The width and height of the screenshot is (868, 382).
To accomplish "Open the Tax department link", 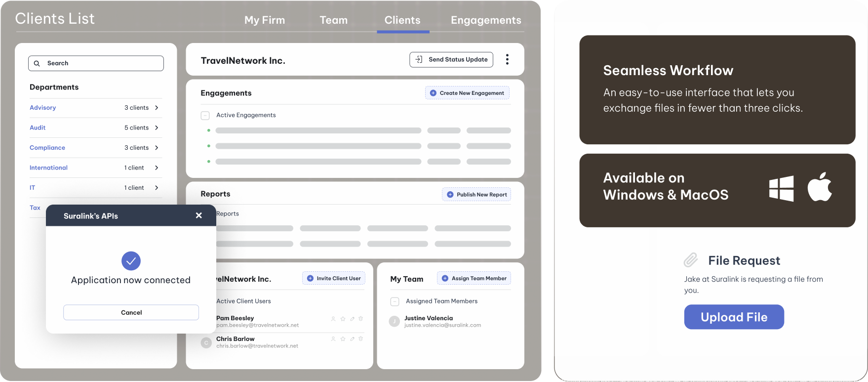I will (35, 208).
